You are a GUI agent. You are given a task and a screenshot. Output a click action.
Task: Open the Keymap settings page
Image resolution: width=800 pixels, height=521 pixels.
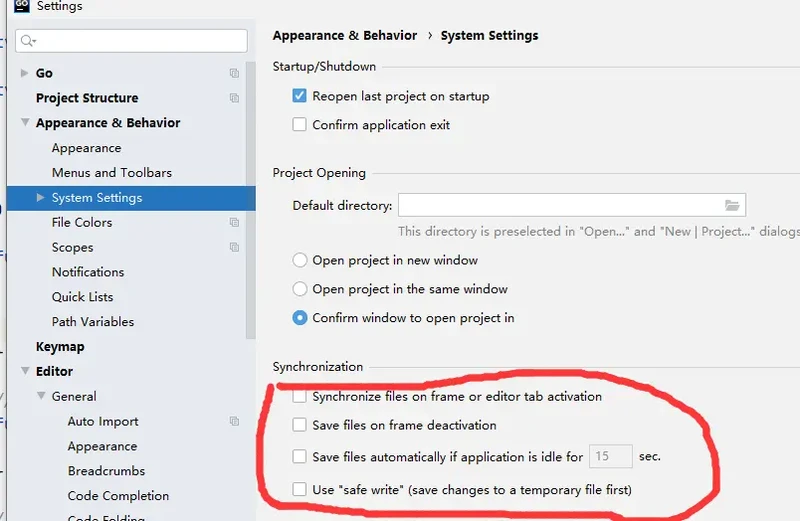point(60,347)
